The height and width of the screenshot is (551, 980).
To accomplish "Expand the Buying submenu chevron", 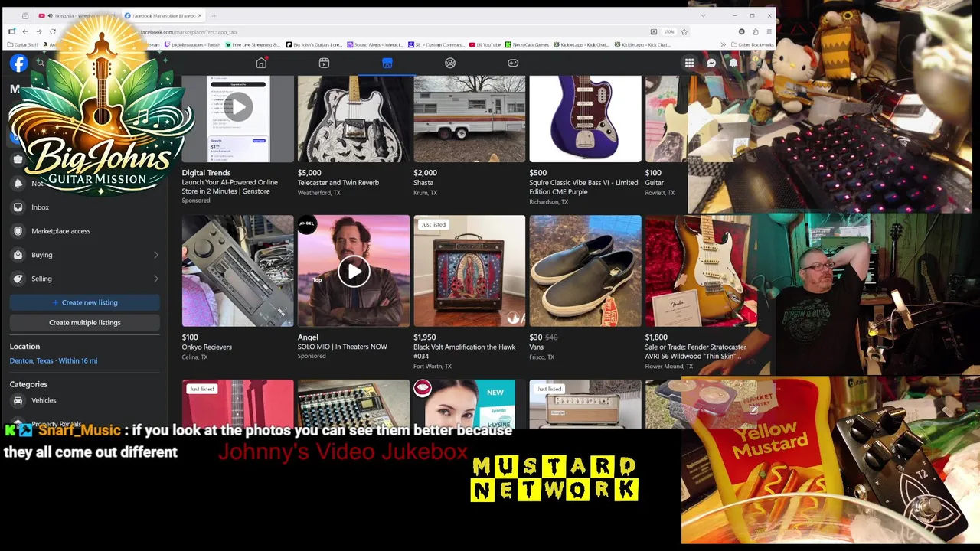I will (156, 255).
